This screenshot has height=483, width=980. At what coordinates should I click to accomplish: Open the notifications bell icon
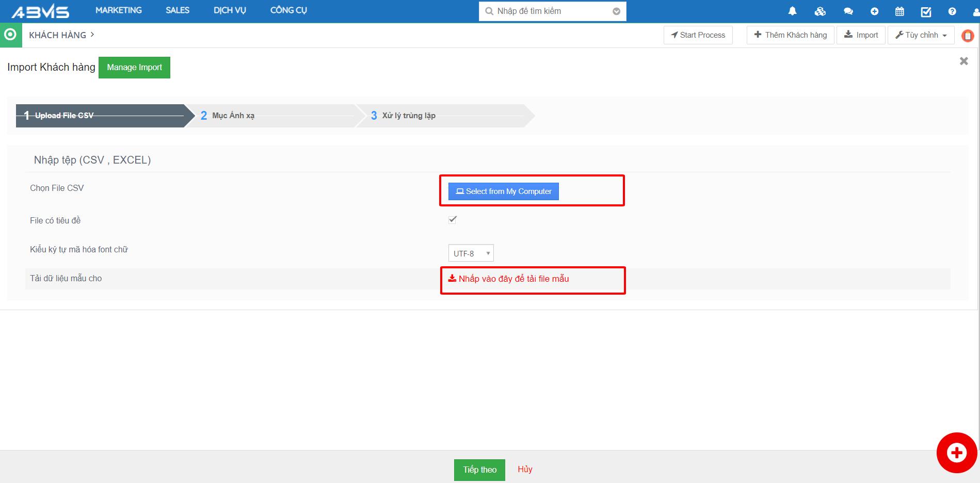[792, 11]
